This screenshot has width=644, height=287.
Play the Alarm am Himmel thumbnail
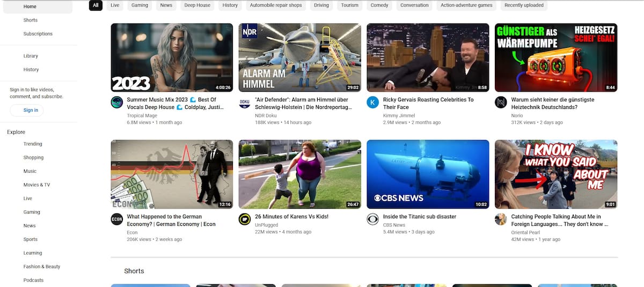[300, 57]
